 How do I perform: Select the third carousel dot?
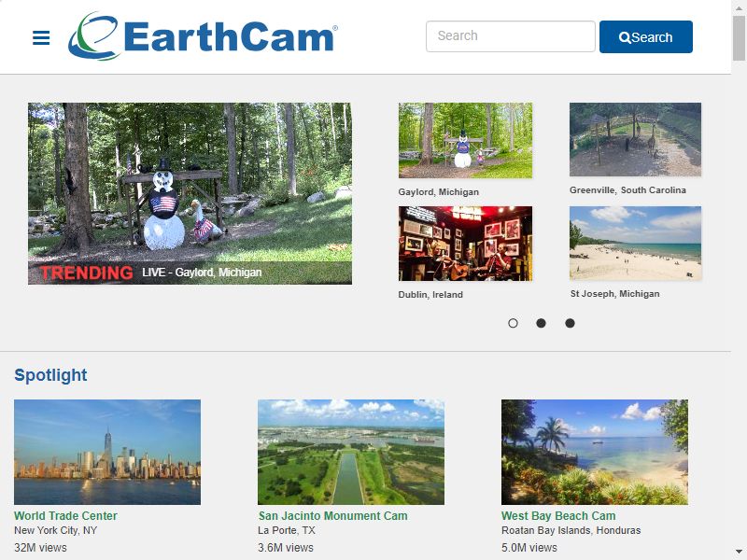click(570, 323)
